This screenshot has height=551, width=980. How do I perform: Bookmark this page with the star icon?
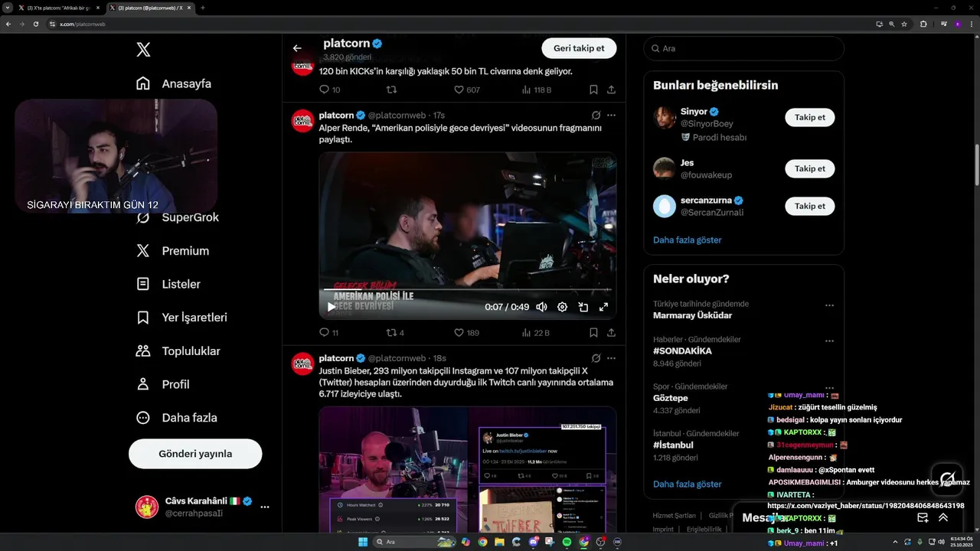(x=904, y=24)
